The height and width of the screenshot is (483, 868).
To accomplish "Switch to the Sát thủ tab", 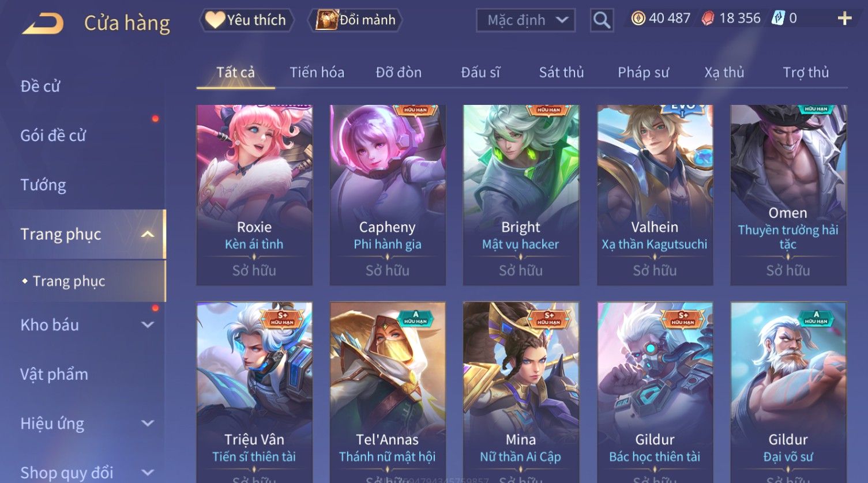I will pos(561,73).
